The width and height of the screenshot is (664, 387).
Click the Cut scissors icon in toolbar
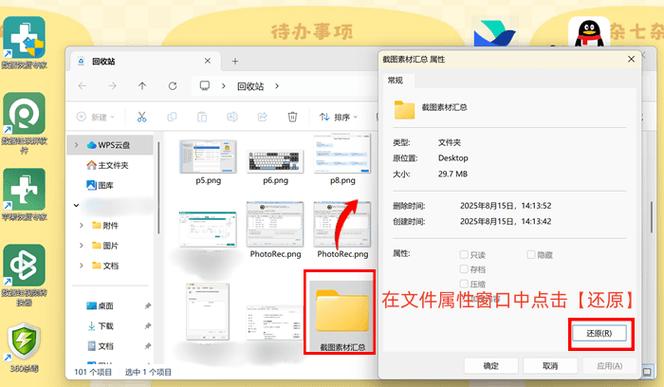tap(141, 117)
